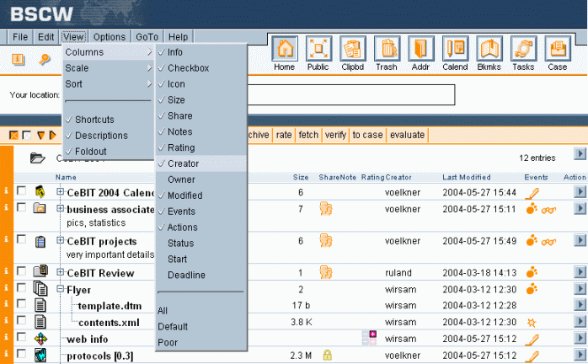Click the Public workspace icon

click(x=318, y=54)
